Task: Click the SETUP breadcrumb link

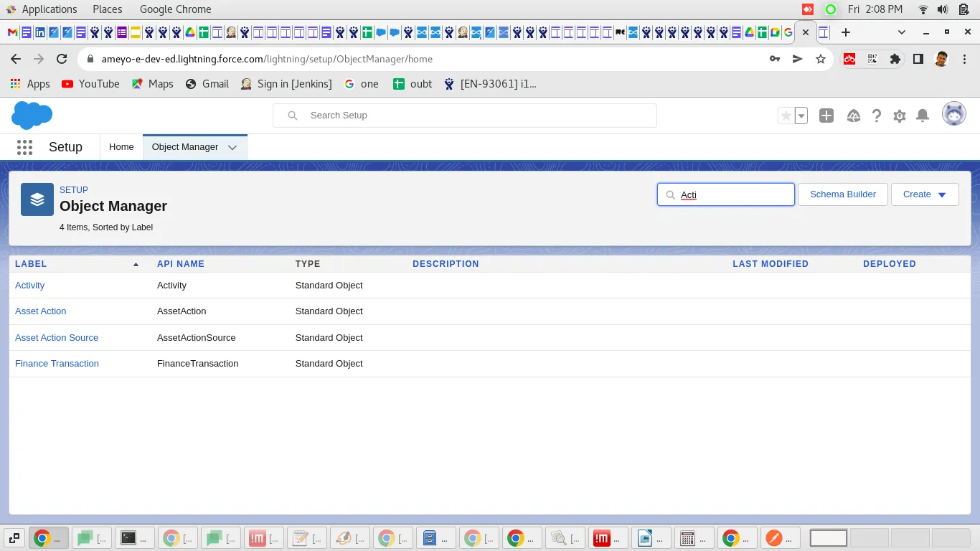Action: coord(74,190)
